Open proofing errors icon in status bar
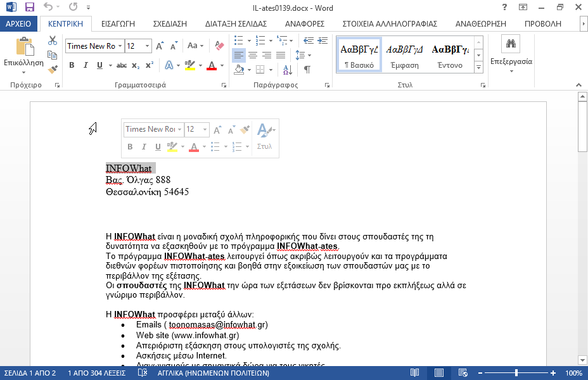588x380 pixels. (x=143, y=373)
